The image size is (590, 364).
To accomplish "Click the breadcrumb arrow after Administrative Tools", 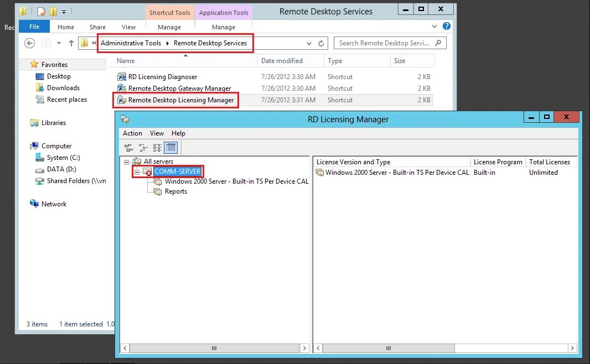I will click(168, 43).
